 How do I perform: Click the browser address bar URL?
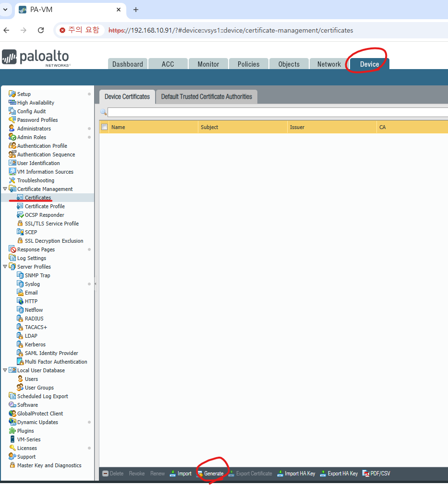pyautogui.click(x=230, y=30)
